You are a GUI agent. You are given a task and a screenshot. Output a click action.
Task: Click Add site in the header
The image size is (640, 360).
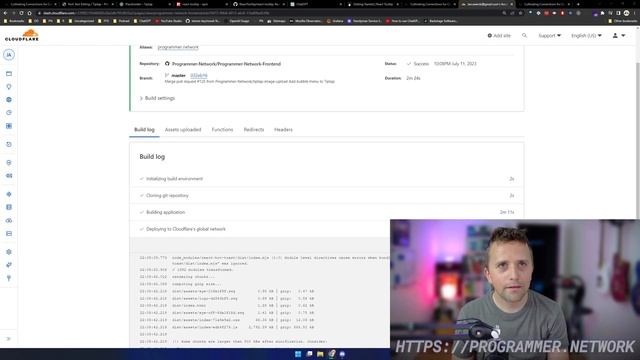(x=499, y=36)
